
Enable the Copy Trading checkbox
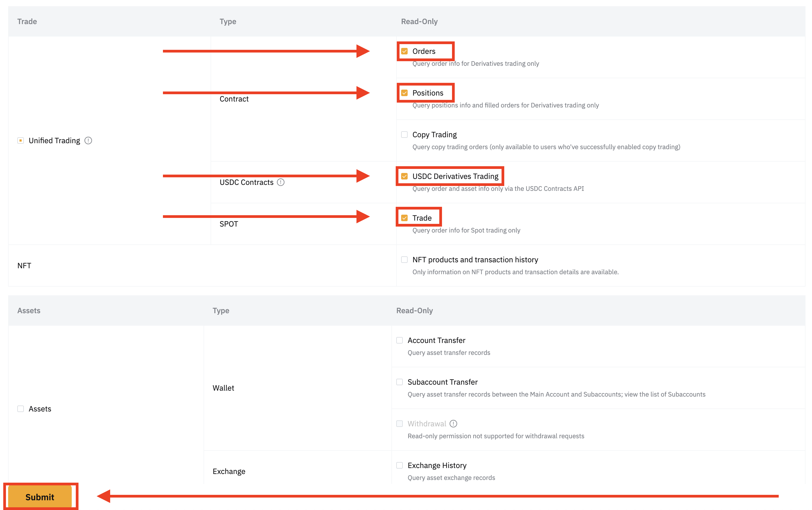(404, 135)
